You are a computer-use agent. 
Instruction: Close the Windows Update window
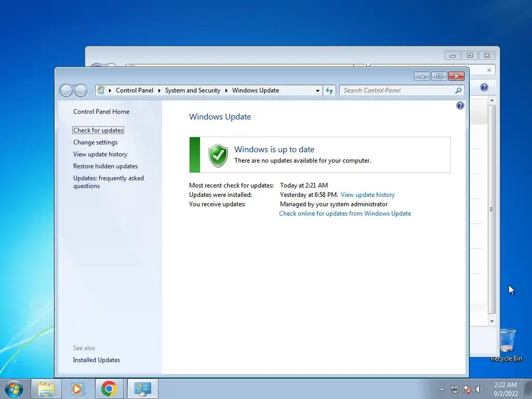coord(456,76)
